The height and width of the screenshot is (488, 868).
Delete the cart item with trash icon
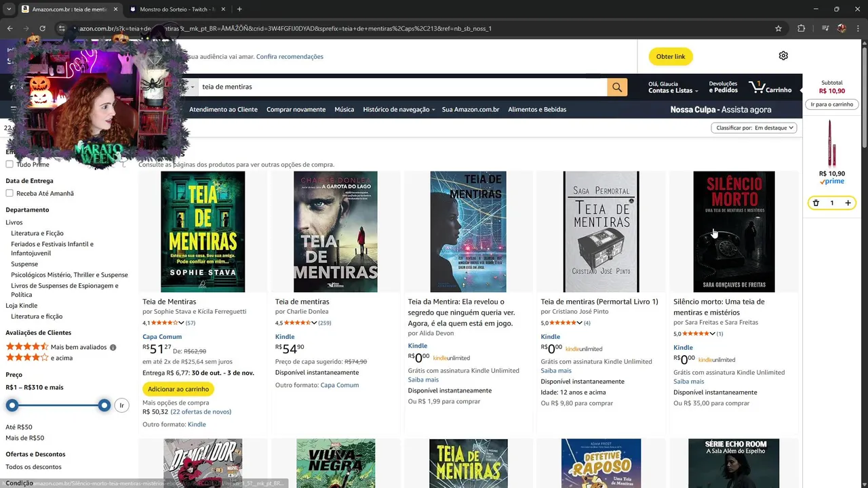tap(816, 203)
